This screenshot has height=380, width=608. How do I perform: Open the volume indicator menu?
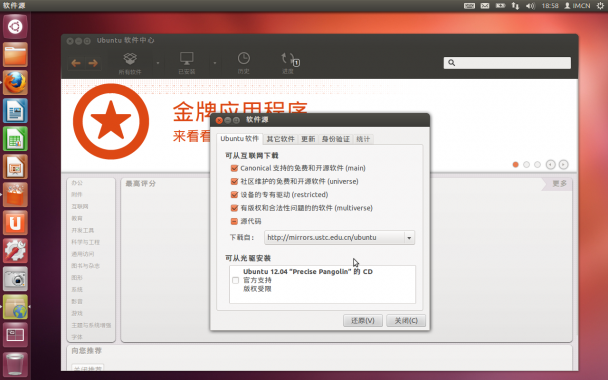tap(530, 6)
